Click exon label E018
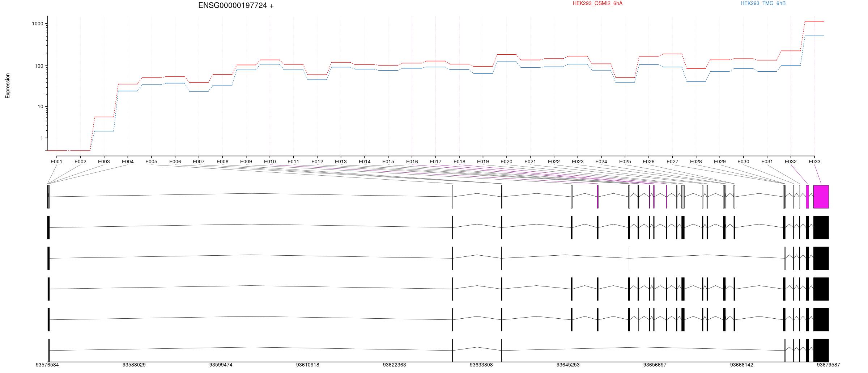 pyautogui.click(x=459, y=162)
